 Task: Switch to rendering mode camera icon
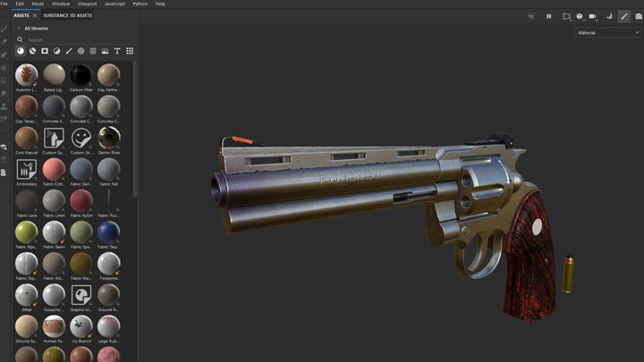click(x=639, y=16)
